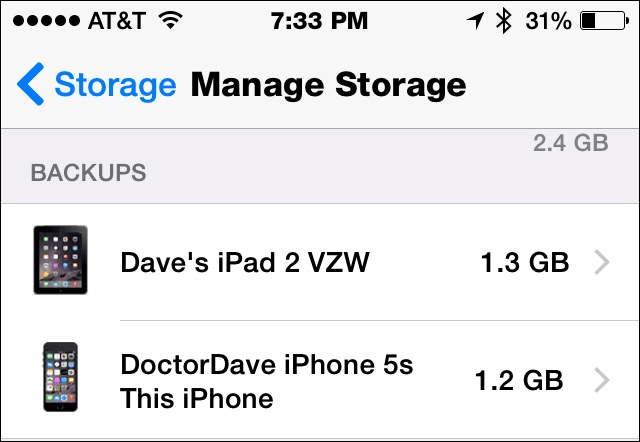Tap the battery indicator icon

[605, 20]
